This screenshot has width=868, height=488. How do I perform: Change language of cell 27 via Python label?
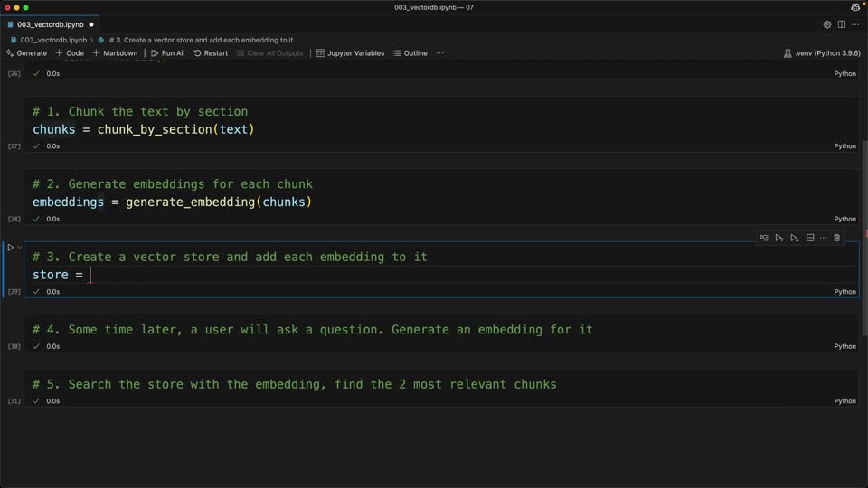(844, 146)
